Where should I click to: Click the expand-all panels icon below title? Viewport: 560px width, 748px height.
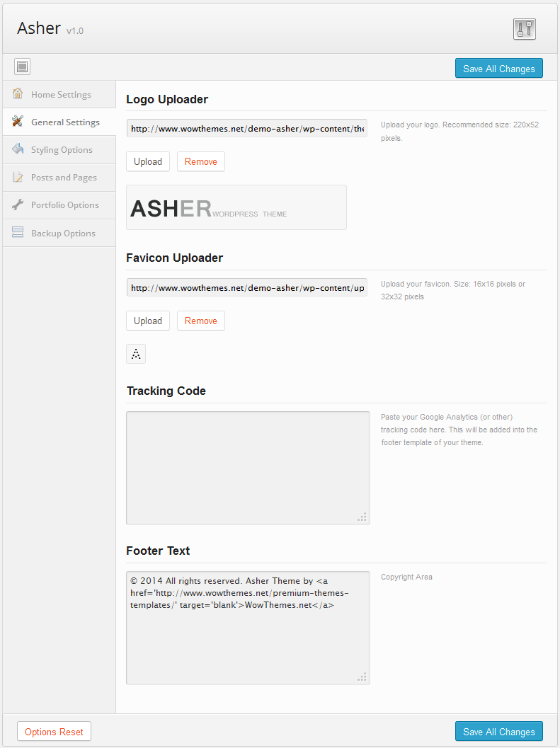pyautogui.click(x=22, y=67)
